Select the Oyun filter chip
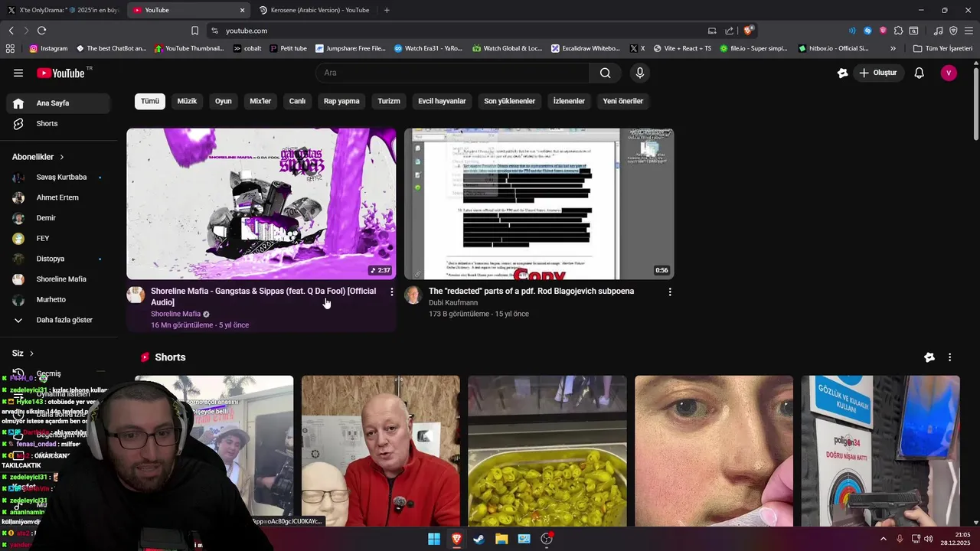Viewport: 980px width, 551px height. coord(223,101)
